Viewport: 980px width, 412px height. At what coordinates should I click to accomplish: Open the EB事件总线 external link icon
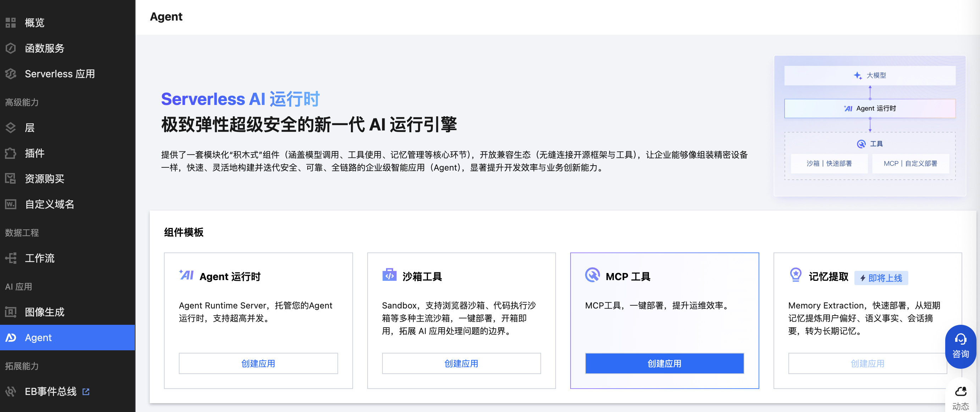tap(86, 391)
